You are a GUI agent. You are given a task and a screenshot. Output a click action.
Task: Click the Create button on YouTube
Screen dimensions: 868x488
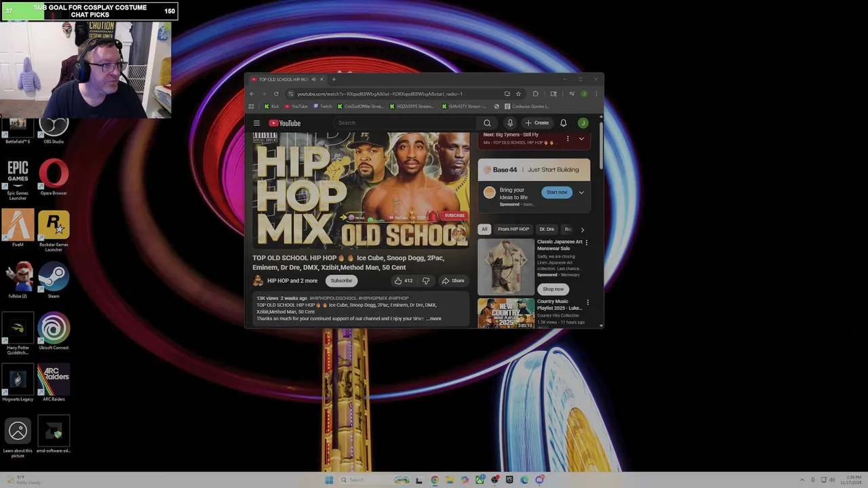coord(536,123)
